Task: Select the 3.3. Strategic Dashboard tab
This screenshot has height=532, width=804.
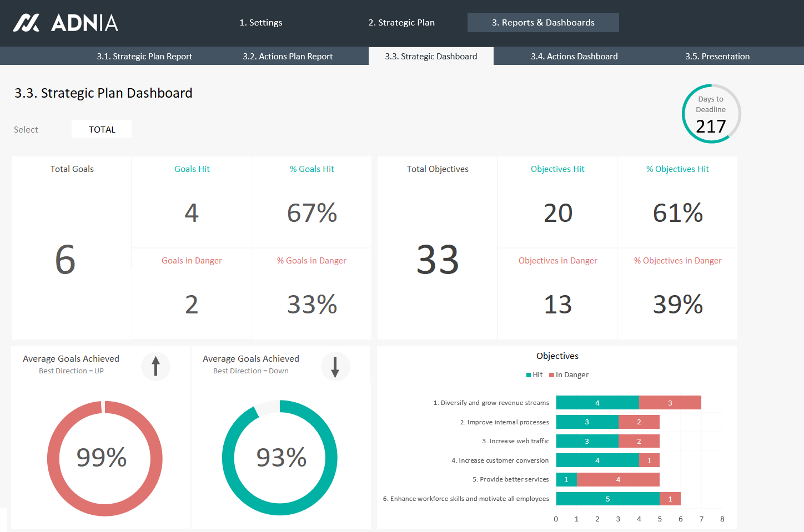Action: click(x=431, y=57)
